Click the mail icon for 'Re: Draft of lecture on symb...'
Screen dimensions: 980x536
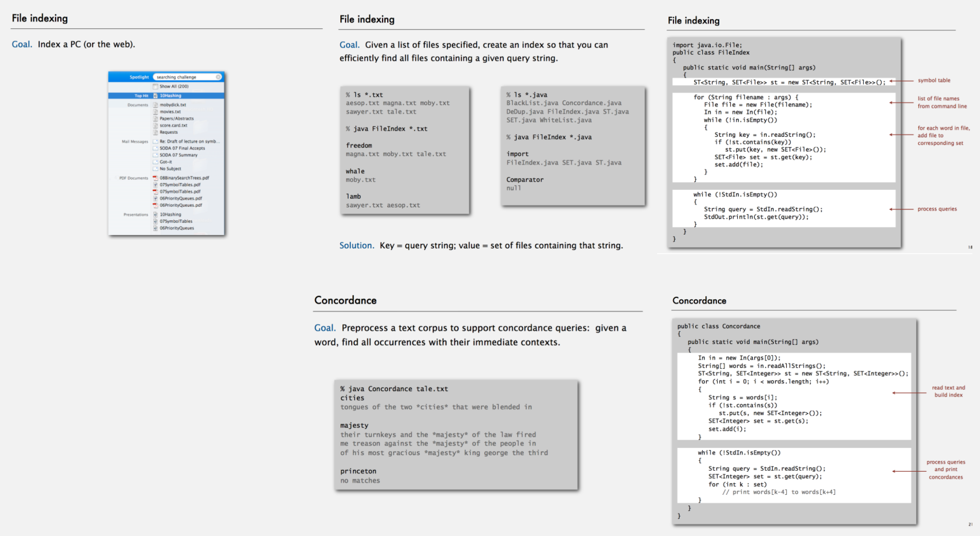pyautogui.click(x=155, y=141)
